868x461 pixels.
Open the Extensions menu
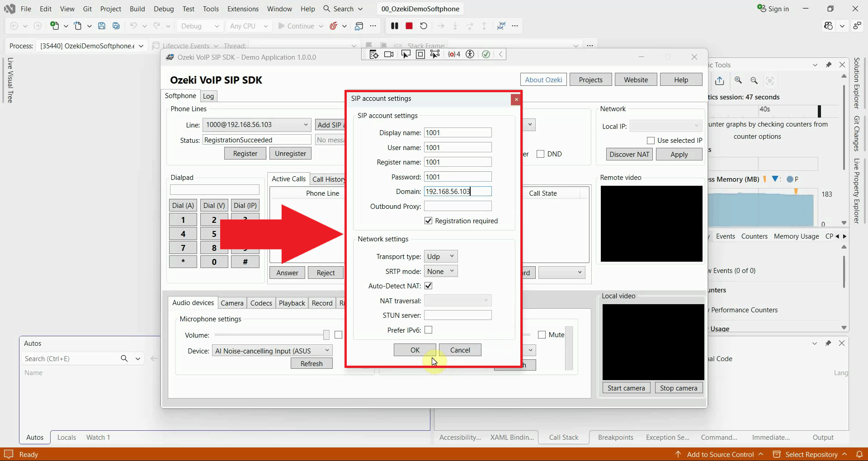tap(243, 9)
